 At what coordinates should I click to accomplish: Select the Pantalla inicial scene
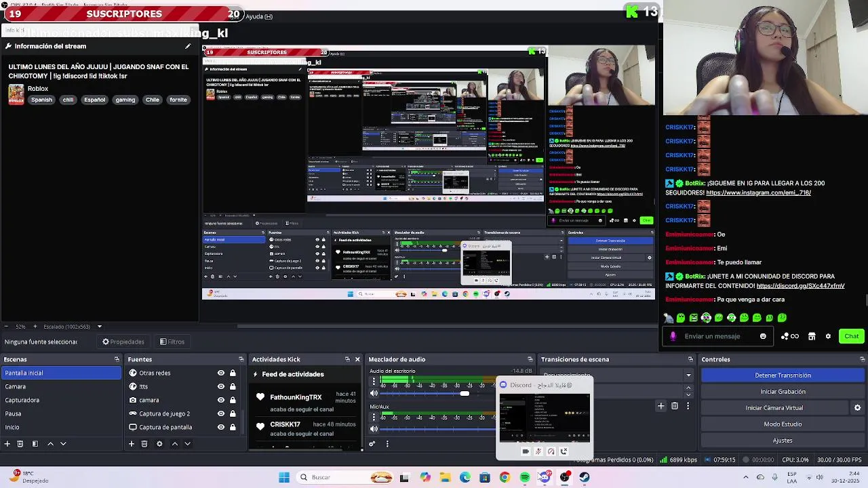[x=61, y=373]
